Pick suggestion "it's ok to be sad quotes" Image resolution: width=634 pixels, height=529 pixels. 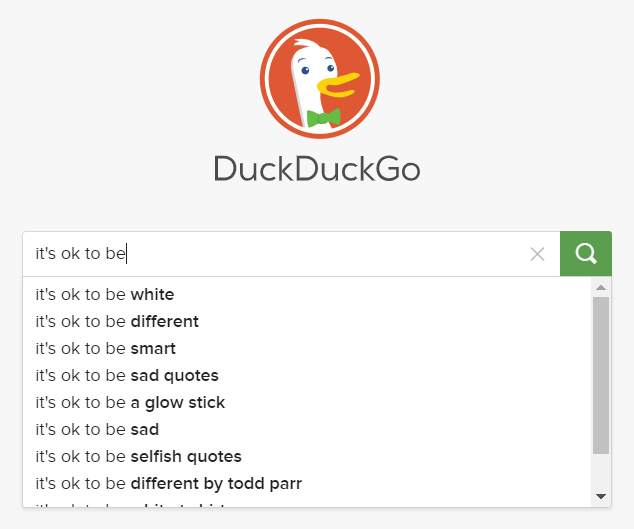coord(307,375)
